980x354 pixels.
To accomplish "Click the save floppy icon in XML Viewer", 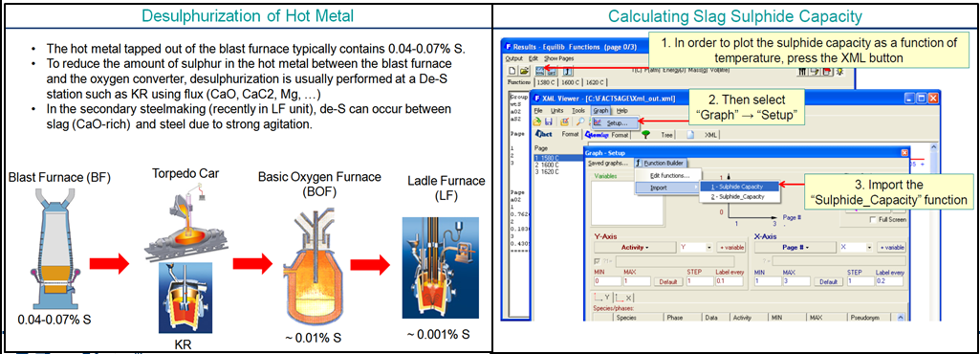I will click(548, 122).
